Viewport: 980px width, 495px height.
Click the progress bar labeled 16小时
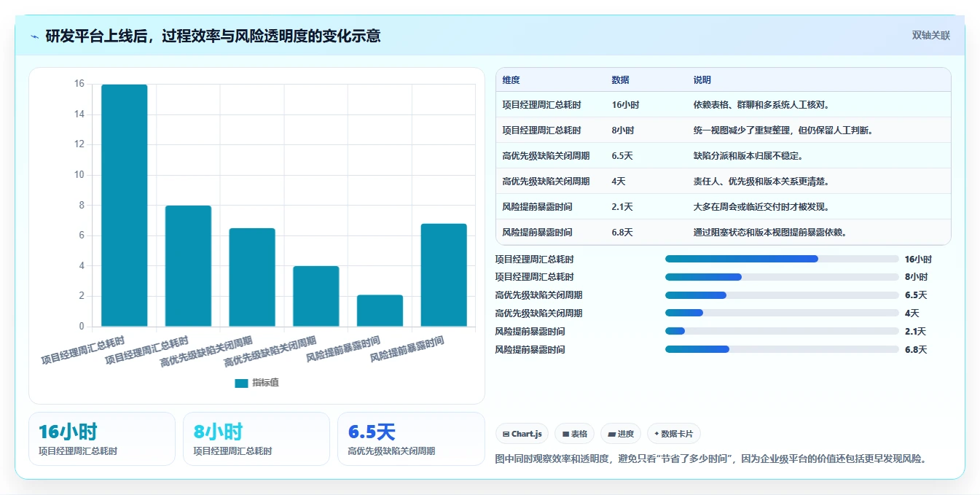(x=782, y=259)
